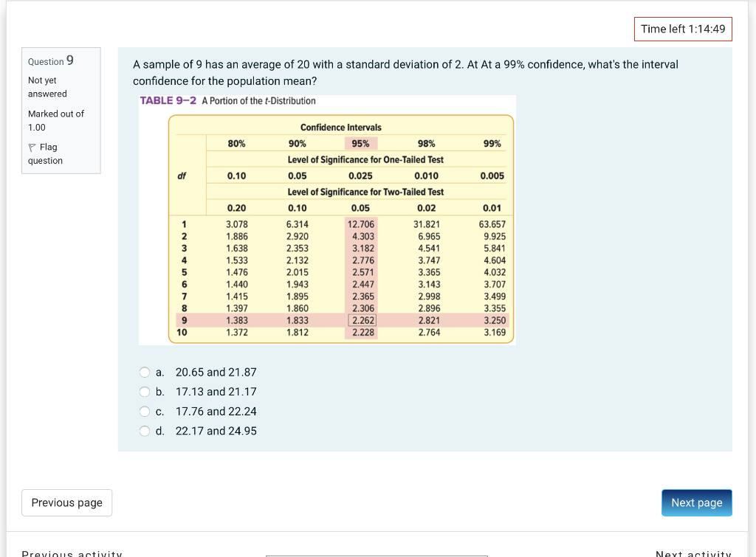Screen dimensions: 756x557
Task: Select answer c: 17.76 and 22.24
Action: (x=144, y=412)
